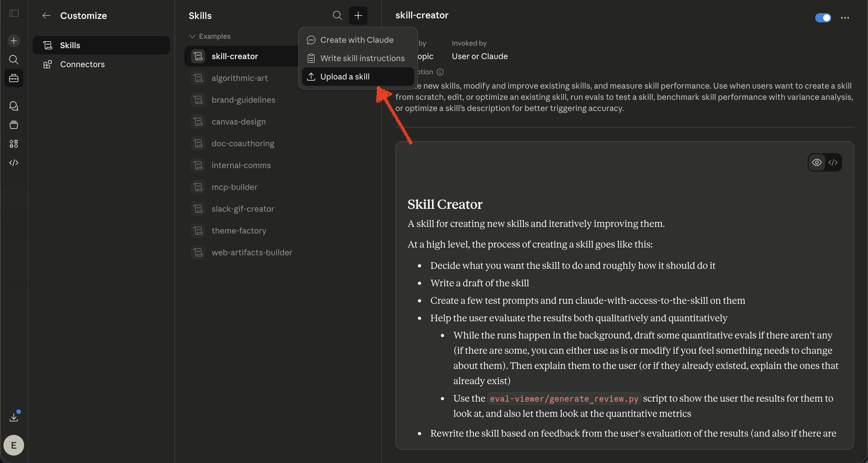868x463 pixels.
Task: Open the Projects stack icon
Action: point(14,125)
